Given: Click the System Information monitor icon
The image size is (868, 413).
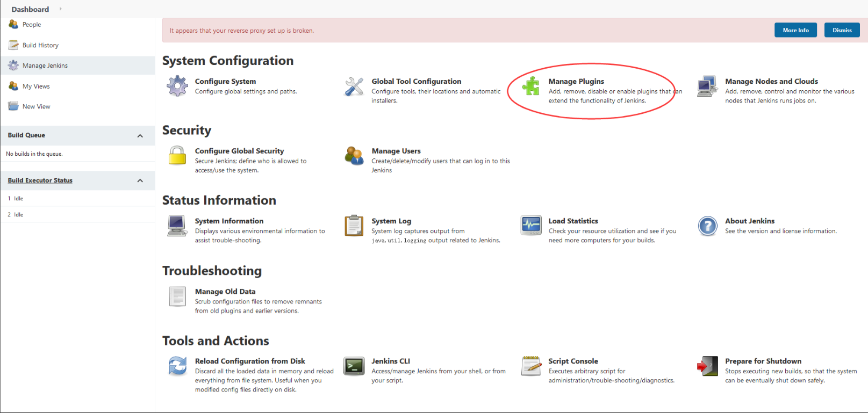Looking at the screenshot, I should tap(177, 226).
